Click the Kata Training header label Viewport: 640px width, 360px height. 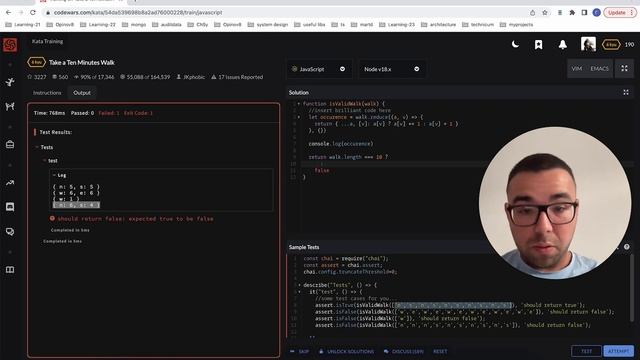click(47, 41)
